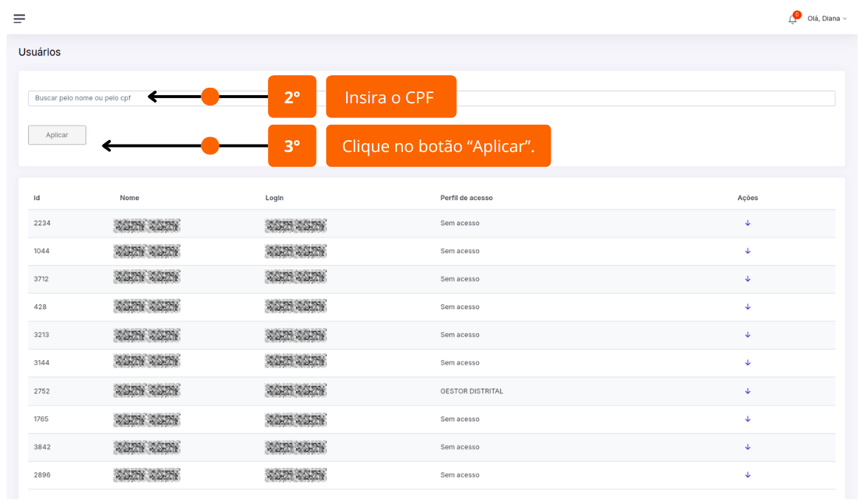This screenshot has width=868, height=504.
Task: Open the hamburger menu icon
Action: pos(19,18)
